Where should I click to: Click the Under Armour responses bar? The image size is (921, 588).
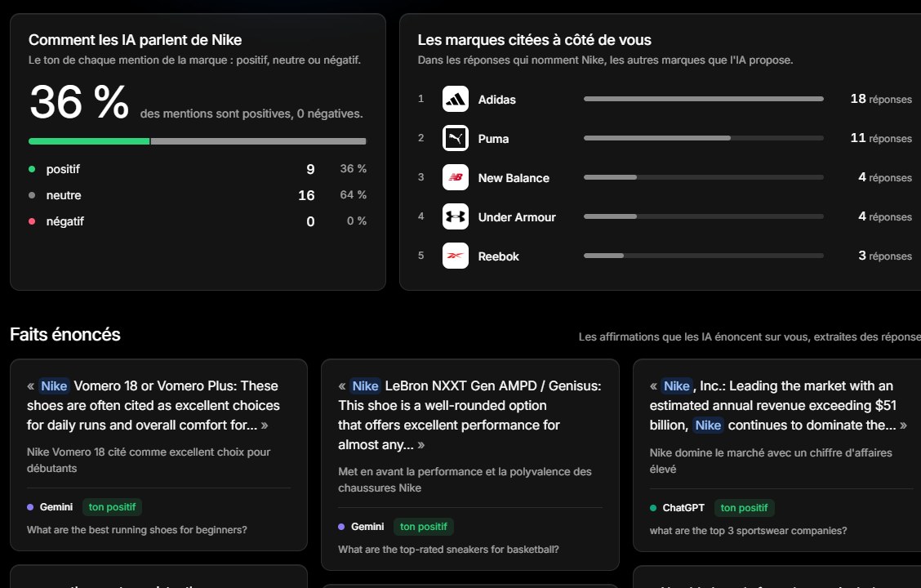click(704, 216)
